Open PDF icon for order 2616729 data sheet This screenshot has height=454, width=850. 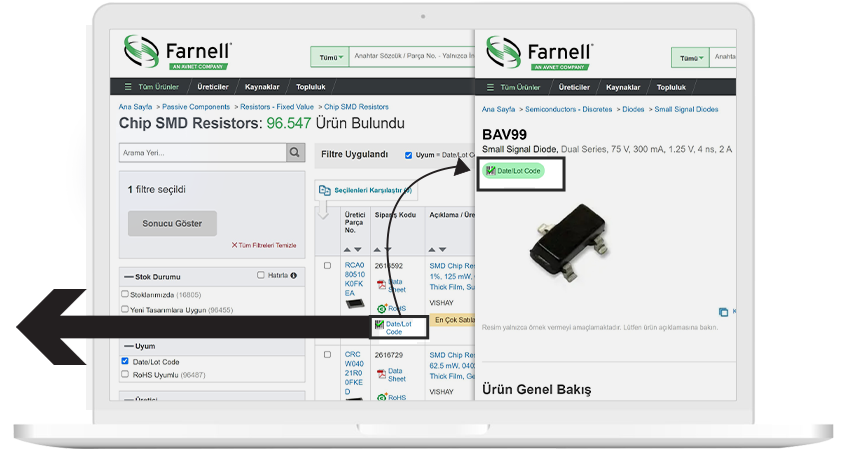coord(381,374)
